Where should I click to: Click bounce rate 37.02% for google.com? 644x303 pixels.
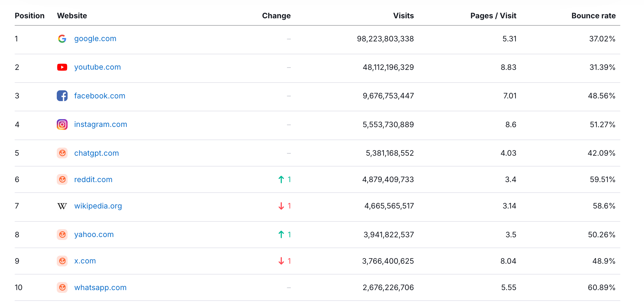pos(602,39)
